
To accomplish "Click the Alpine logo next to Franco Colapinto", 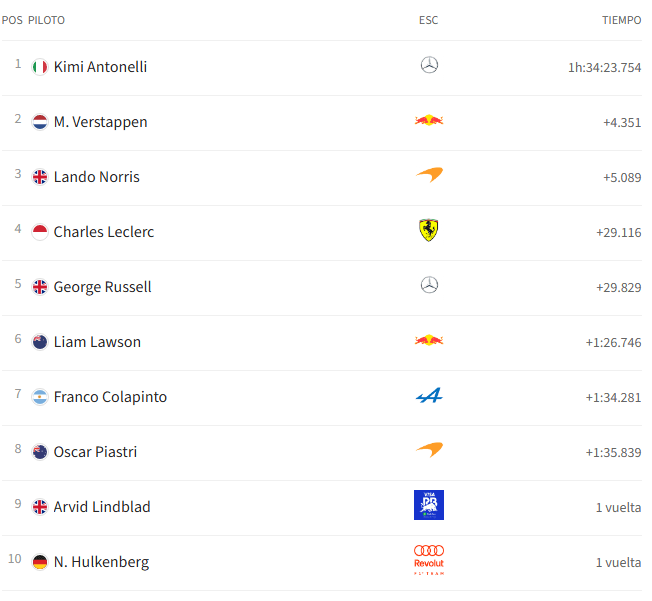I will pos(429,395).
